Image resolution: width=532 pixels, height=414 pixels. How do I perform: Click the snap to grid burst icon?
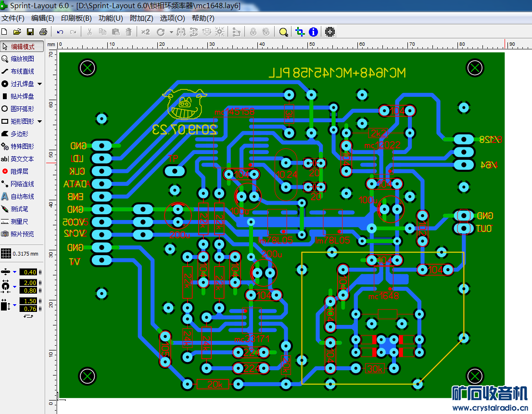219,32
